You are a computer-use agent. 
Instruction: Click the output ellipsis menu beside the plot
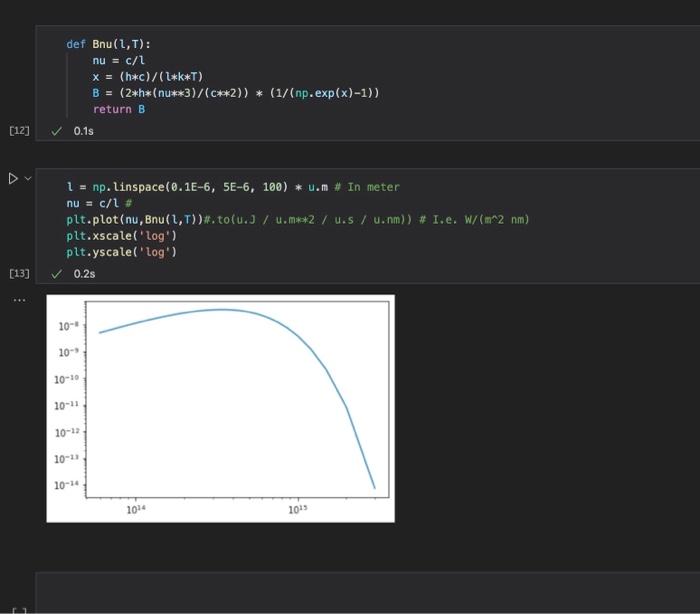coord(19,300)
